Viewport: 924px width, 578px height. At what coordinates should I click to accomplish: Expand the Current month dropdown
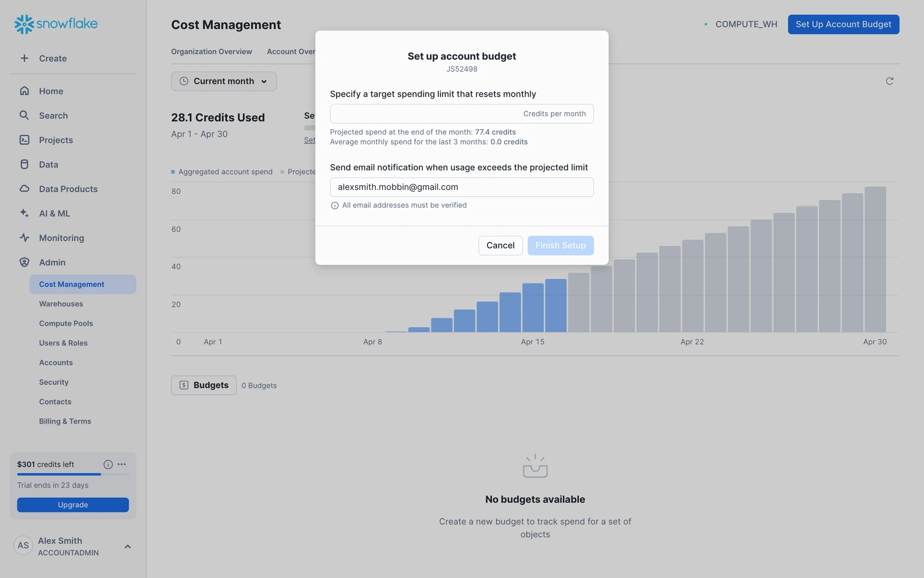pyautogui.click(x=224, y=81)
